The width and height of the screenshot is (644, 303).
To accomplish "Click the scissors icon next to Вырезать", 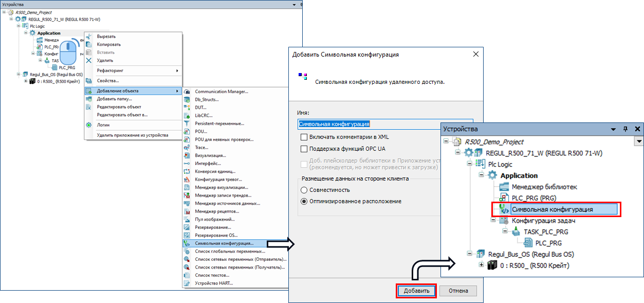I will [x=88, y=37].
